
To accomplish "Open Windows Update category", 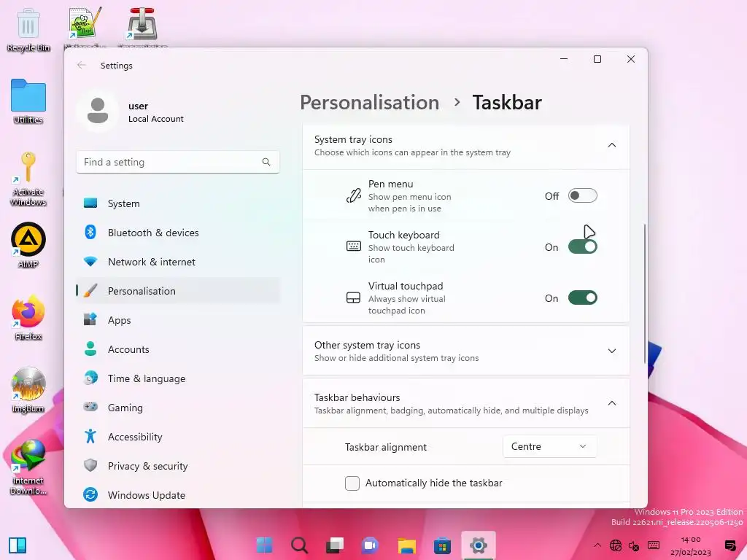I will [178, 495].
